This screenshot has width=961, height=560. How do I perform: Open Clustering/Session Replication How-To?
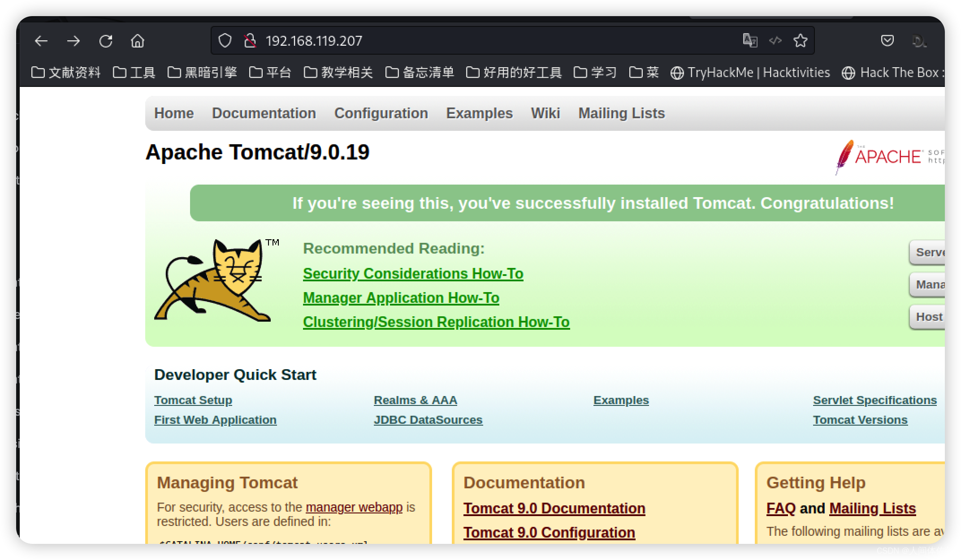[x=436, y=322]
